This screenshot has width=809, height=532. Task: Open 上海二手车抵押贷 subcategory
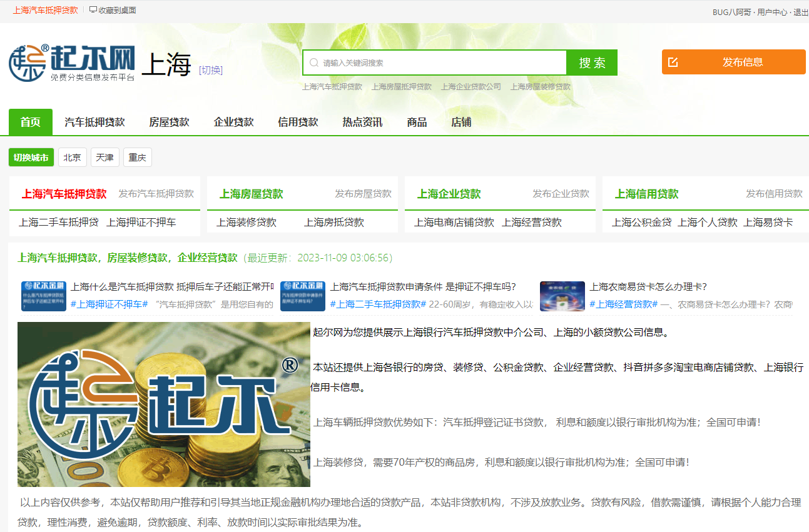click(59, 223)
